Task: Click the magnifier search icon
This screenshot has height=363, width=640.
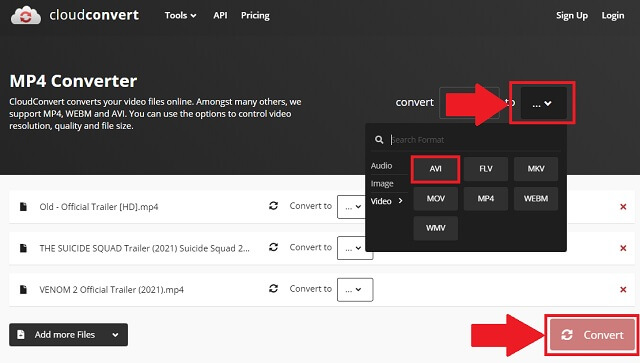Action: 379,140
